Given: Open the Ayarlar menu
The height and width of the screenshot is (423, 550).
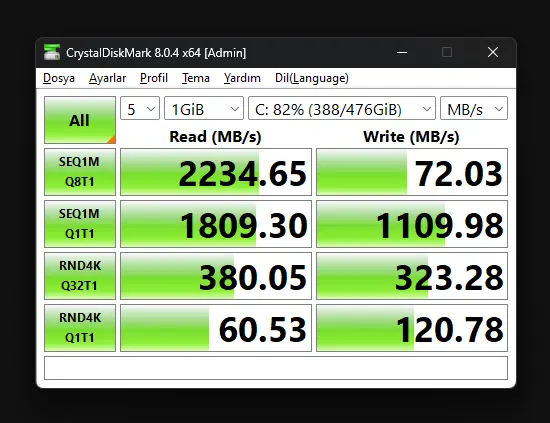Looking at the screenshot, I should [107, 78].
